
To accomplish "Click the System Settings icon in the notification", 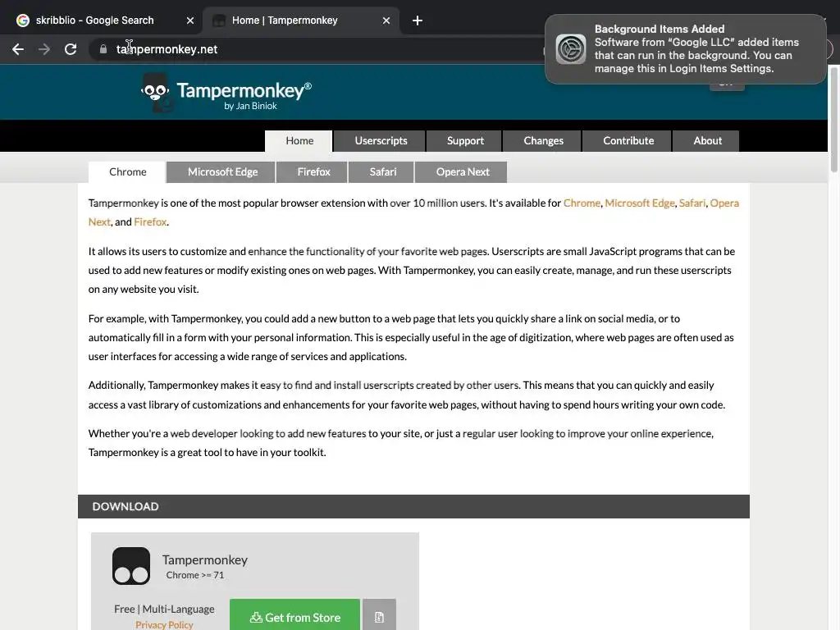I will (571, 48).
